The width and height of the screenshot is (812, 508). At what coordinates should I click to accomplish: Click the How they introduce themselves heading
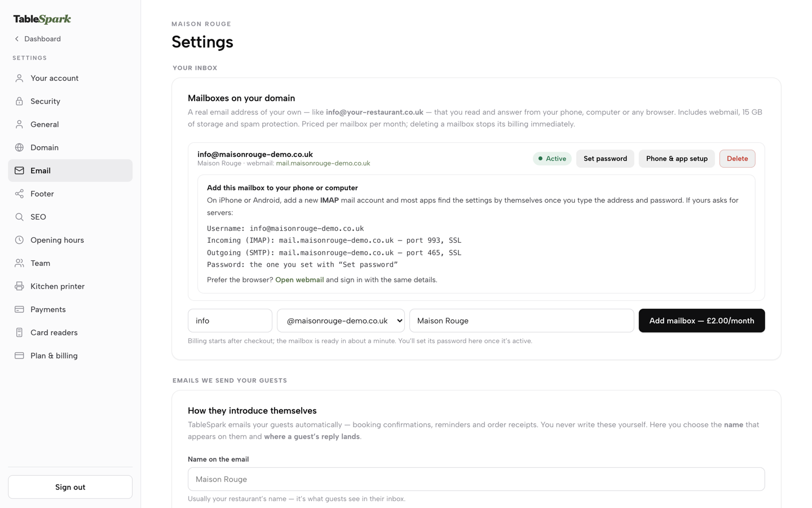[252, 411]
